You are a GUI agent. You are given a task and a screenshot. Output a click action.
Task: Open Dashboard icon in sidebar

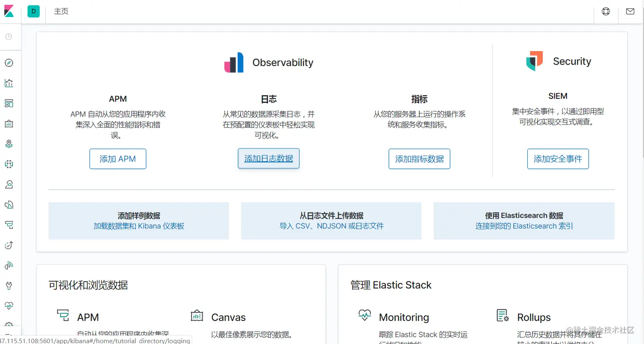[9, 103]
